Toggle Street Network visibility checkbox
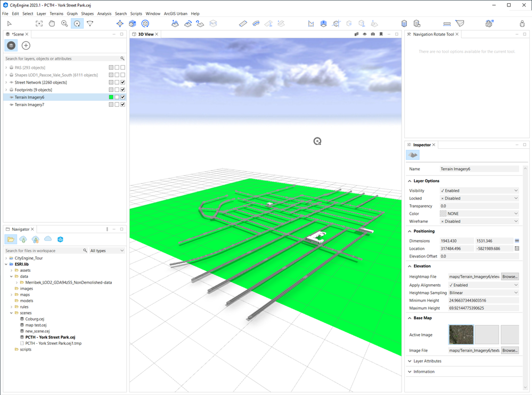This screenshot has width=532, height=395. [123, 82]
